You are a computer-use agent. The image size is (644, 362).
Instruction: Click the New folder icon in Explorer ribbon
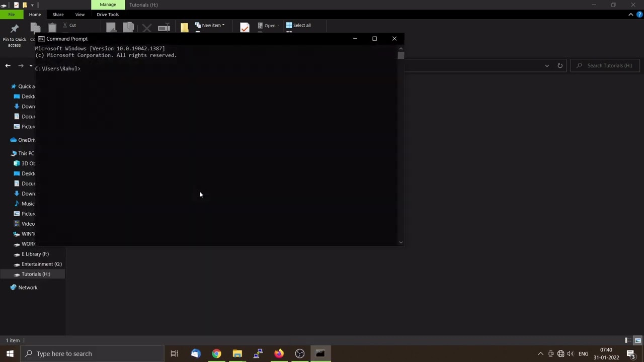point(184,28)
